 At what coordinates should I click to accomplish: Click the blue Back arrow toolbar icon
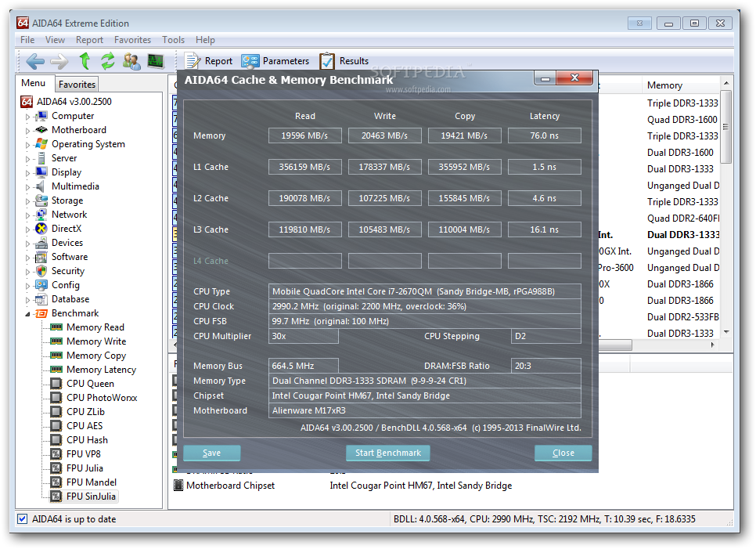pos(35,61)
